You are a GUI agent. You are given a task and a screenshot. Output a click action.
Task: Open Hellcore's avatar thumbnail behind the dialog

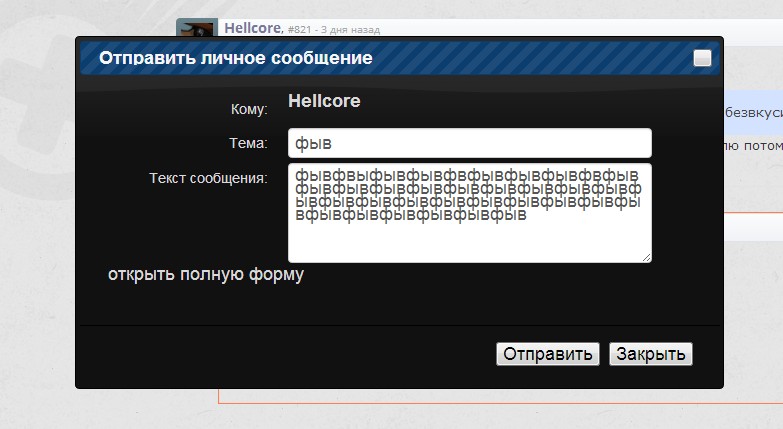coord(197,27)
